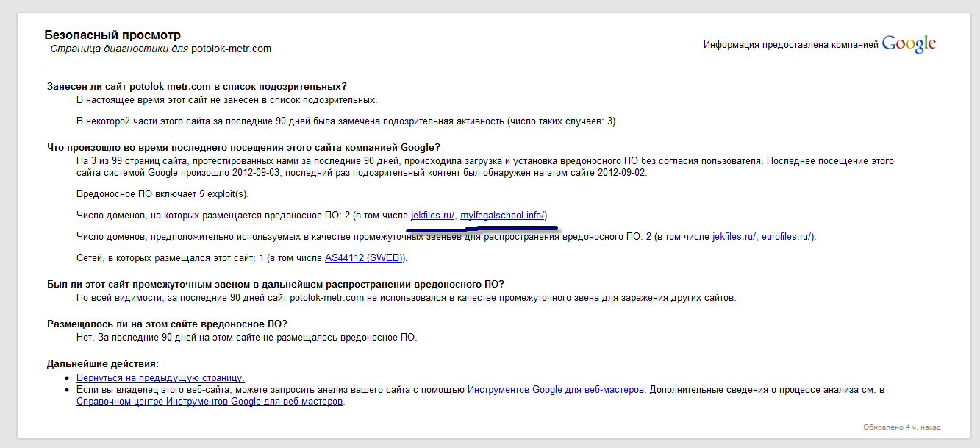Open jekfiles.ru link next to eurofiles.ru
The height and width of the screenshot is (448, 980).
tap(734, 237)
